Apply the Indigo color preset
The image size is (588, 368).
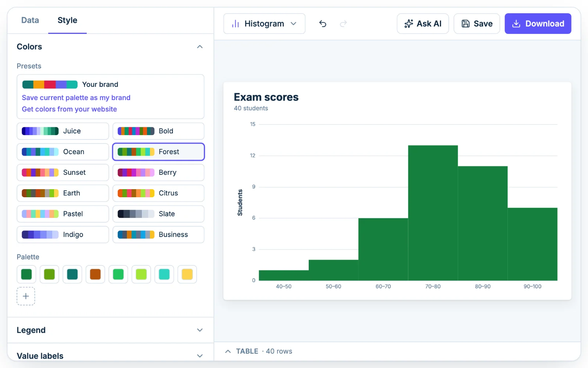click(63, 234)
